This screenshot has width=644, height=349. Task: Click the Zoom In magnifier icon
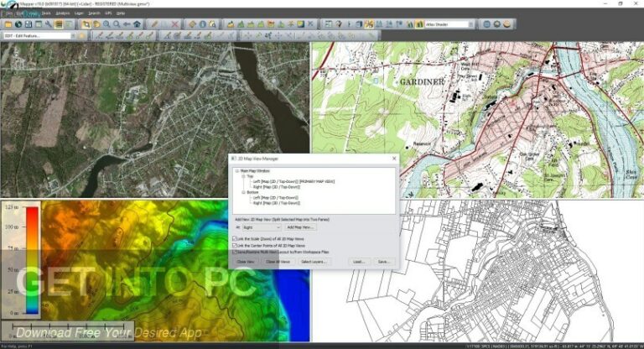106,24
